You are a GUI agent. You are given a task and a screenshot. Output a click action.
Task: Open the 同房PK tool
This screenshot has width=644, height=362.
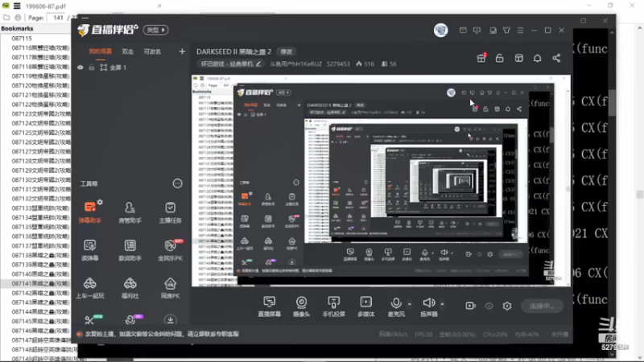(170, 288)
